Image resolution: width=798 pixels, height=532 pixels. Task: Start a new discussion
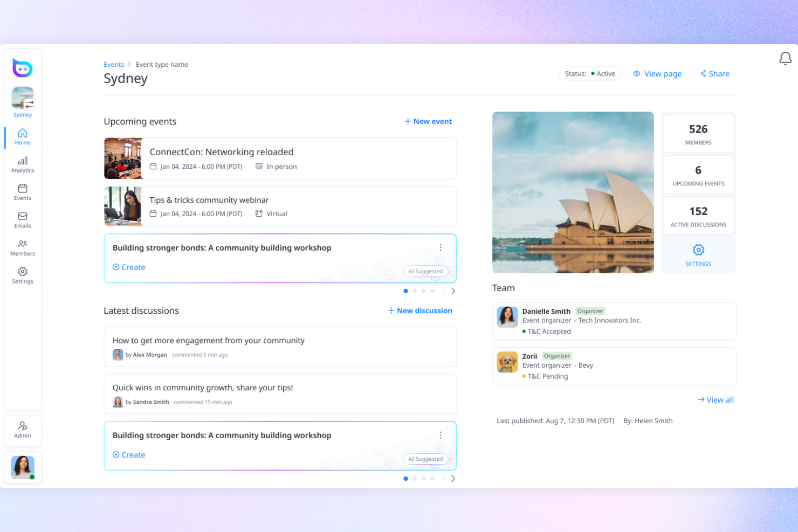pyautogui.click(x=419, y=310)
